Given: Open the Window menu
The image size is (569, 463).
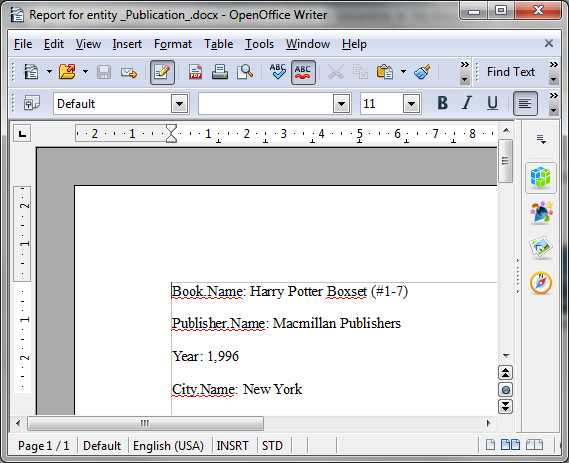Looking at the screenshot, I should [x=308, y=44].
